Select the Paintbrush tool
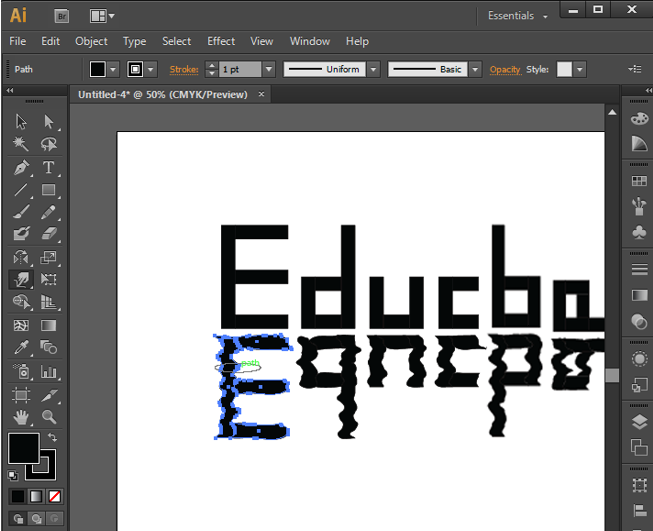The width and height of the screenshot is (653, 531). click(x=21, y=212)
